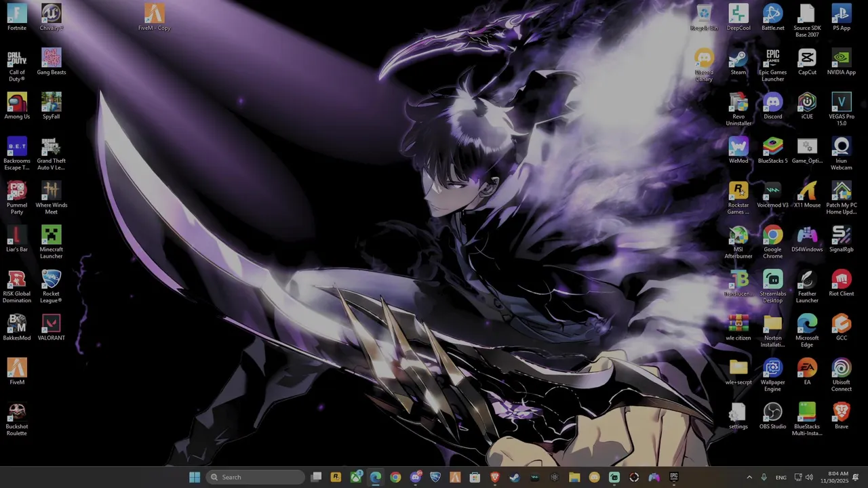The width and height of the screenshot is (868, 488).
Task: Select the BlueStacks 5 icon
Action: point(773,150)
